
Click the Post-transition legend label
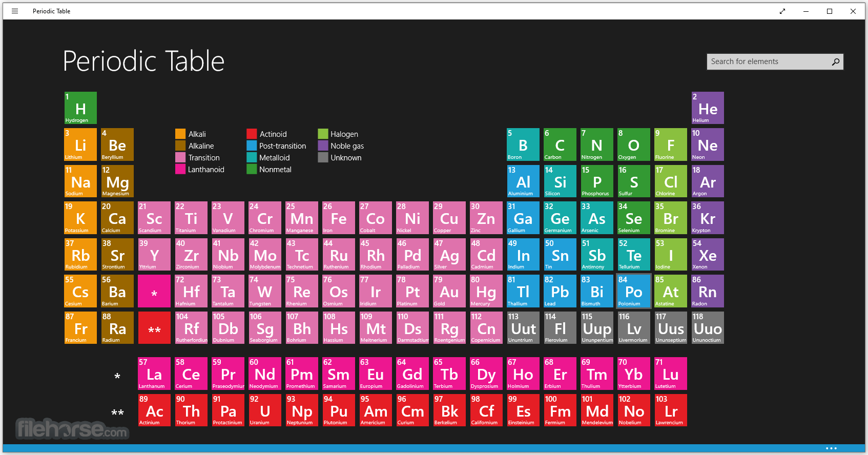point(283,146)
